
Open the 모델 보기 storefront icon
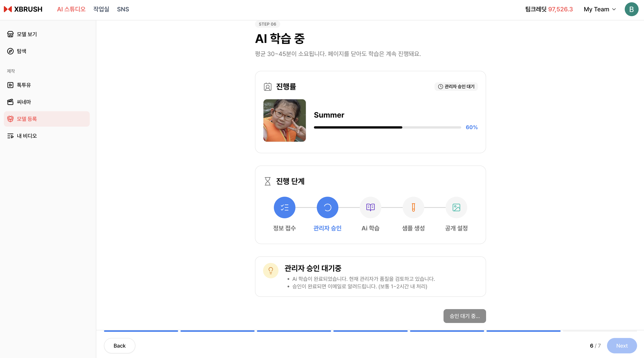click(x=10, y=34)
